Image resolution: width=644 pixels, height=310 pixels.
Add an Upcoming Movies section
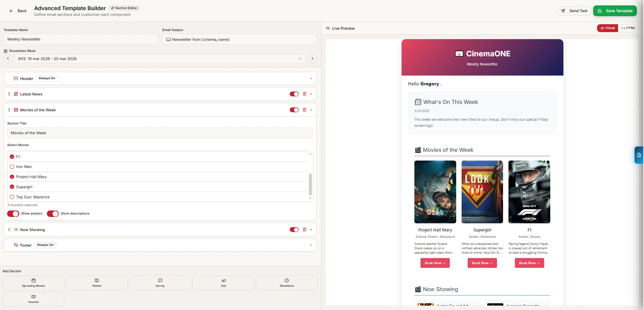coord(33,283)
